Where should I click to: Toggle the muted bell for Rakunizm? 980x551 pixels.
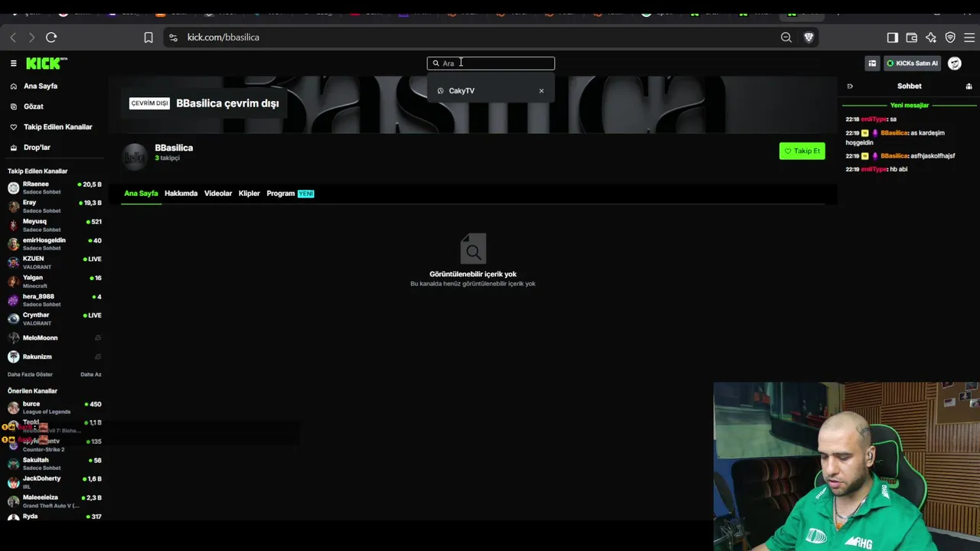pyautogui.click(x=97, y=357)
